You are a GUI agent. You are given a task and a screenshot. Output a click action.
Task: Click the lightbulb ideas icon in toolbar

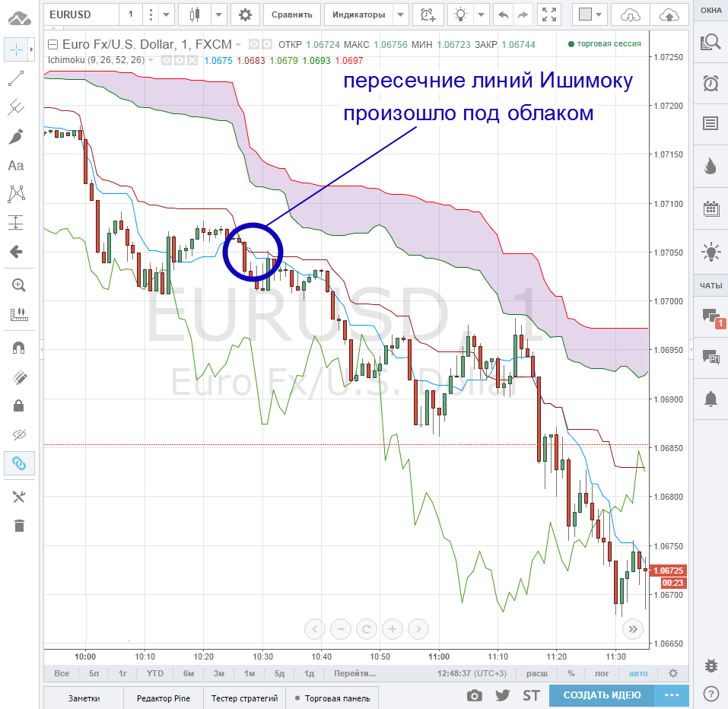coord(460,15)
